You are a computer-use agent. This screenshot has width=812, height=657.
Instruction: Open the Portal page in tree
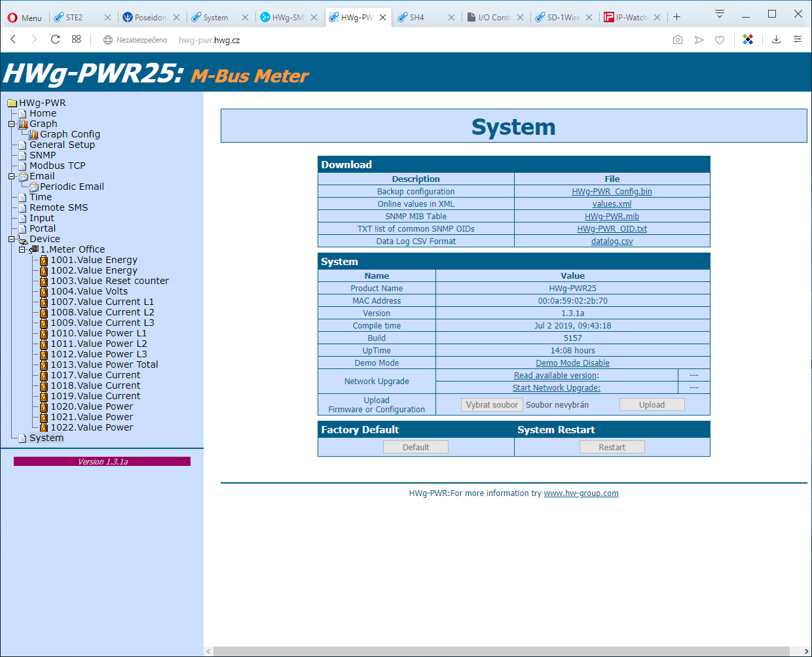click(43, 228)
